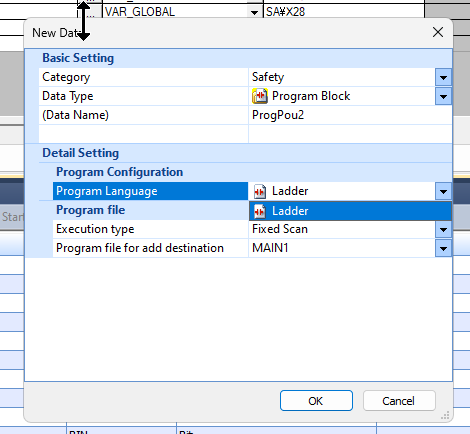Confirm with the OK button
The image size is (470, 434).
point(316,401)
